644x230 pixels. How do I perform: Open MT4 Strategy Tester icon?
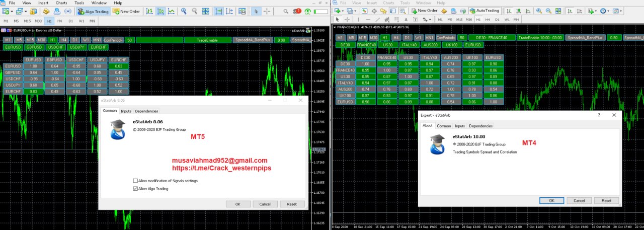(403, 11)
